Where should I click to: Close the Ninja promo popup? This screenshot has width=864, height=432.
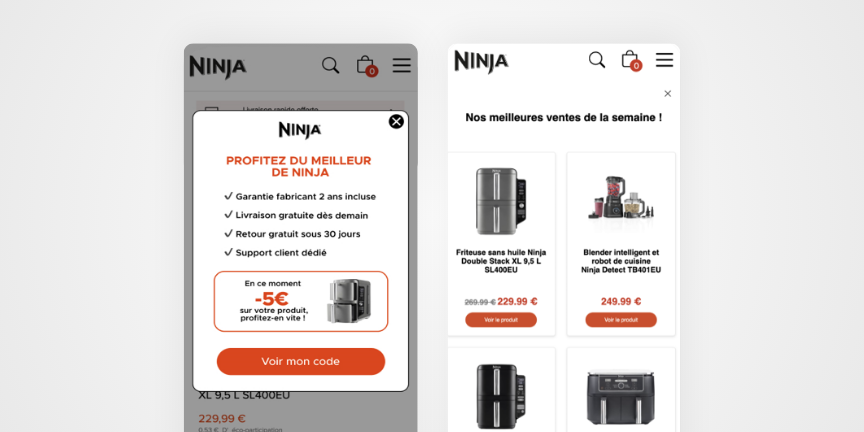(x=396, y=122)
